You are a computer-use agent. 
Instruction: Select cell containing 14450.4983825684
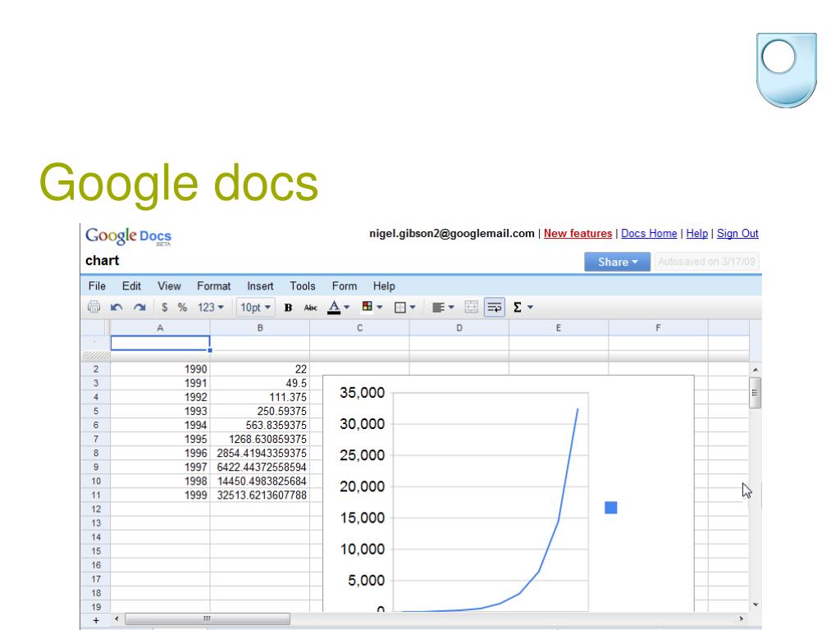[260, 481]
